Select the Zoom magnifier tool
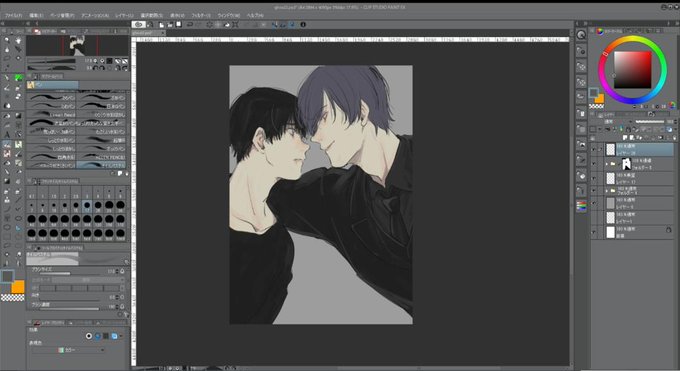The image size is (680, 371). coord(7,40)
